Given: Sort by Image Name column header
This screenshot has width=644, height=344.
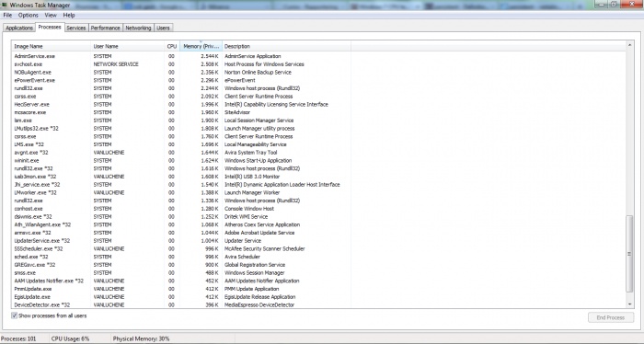Looking at the screenshot, I should pyautogui.click(x=51, y=46).
